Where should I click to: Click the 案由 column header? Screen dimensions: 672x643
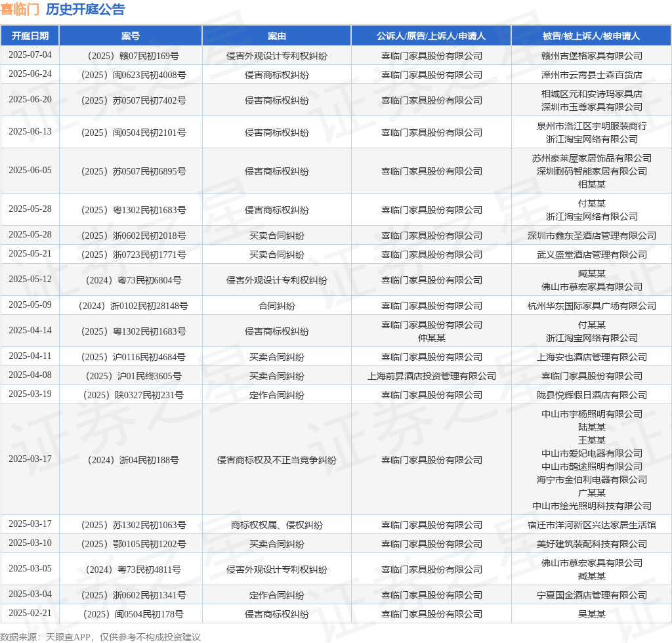pos(277,36)
